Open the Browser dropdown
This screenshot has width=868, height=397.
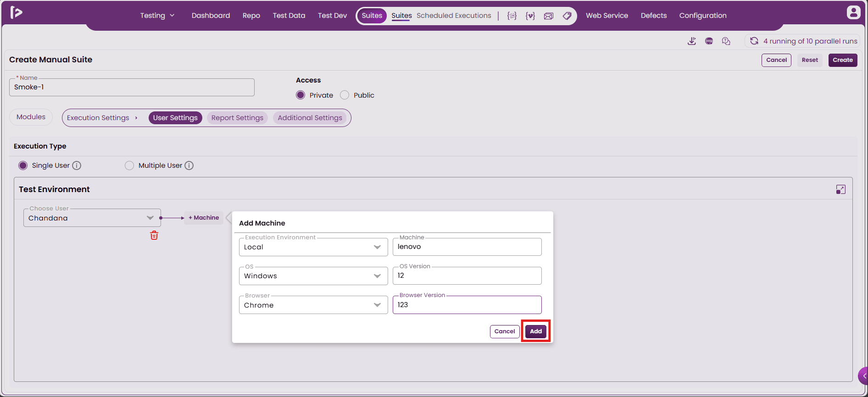click(x=313, y=305)
